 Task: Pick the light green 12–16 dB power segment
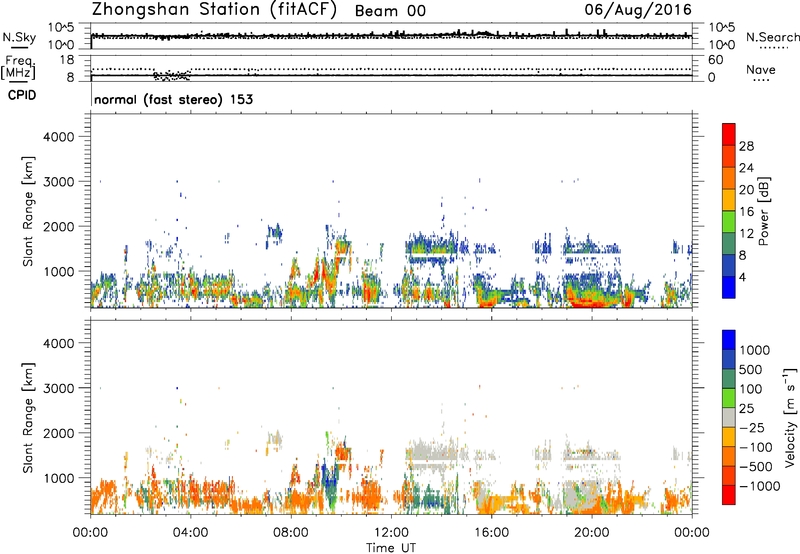[729, 222]
